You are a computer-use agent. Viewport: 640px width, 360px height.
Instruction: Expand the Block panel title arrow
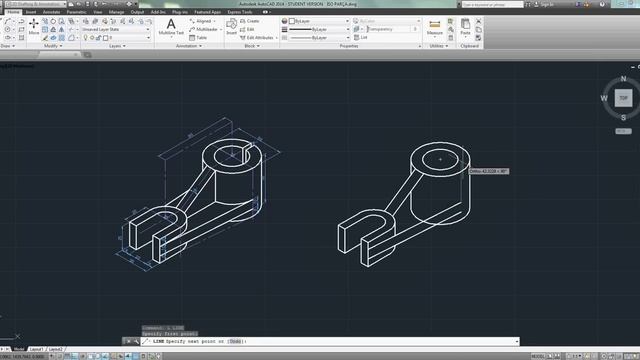coord(258,46)
